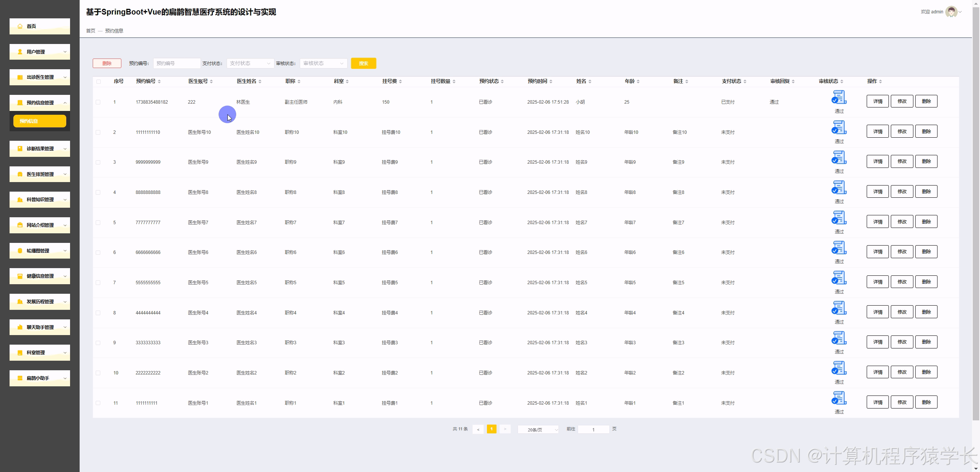Select the 预约信息 submenu item
The image size is (980, 472).
tap(40, 121)
